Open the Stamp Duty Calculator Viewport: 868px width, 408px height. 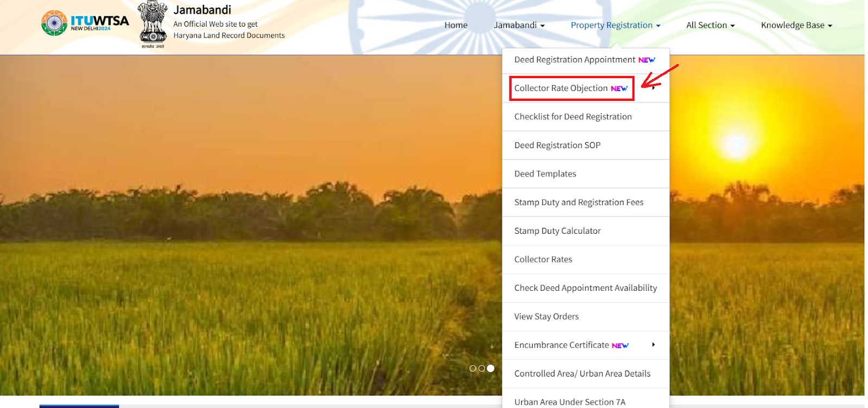coord(557,231)
